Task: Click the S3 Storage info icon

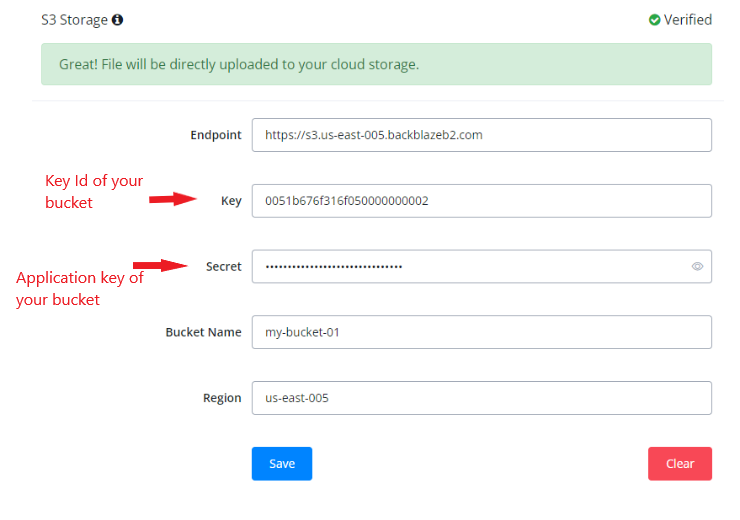Action: click(x=118, y=20)
